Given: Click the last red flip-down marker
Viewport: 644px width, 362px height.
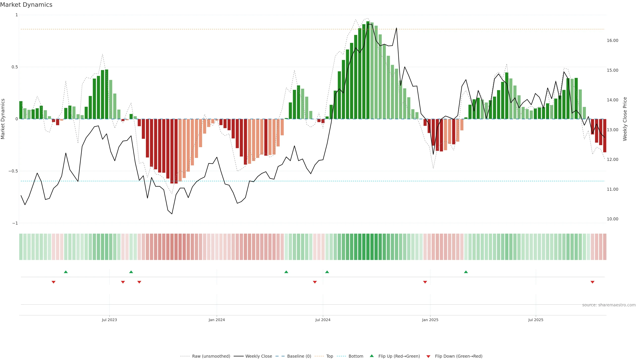Looking at the screenshot, I should coord(592,282).
